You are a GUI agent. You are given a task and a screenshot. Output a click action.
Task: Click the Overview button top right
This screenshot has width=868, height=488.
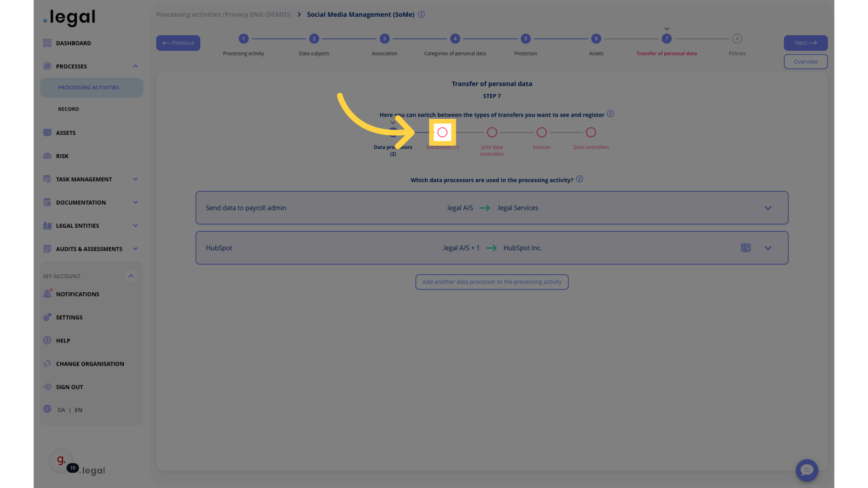tap(806, 61)
